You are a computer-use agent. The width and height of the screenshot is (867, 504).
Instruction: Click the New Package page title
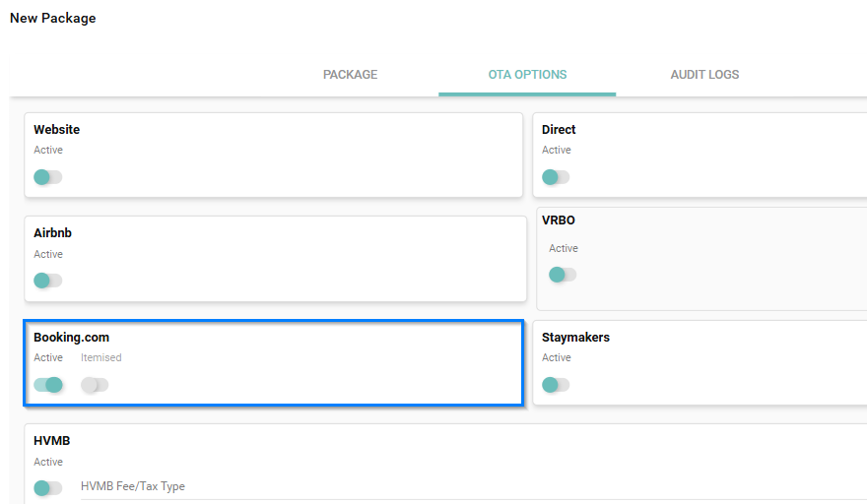click(53, 18)
